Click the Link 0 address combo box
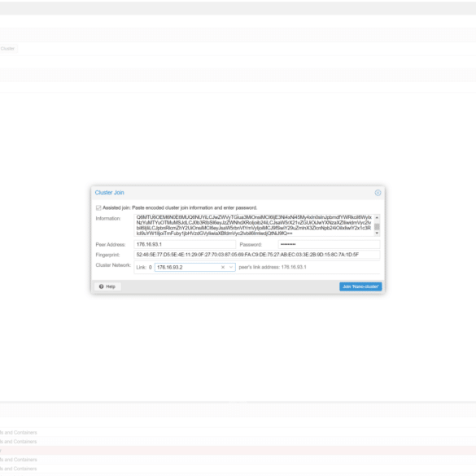The height and width of the screenshot is (476, 476). (195, 267)
